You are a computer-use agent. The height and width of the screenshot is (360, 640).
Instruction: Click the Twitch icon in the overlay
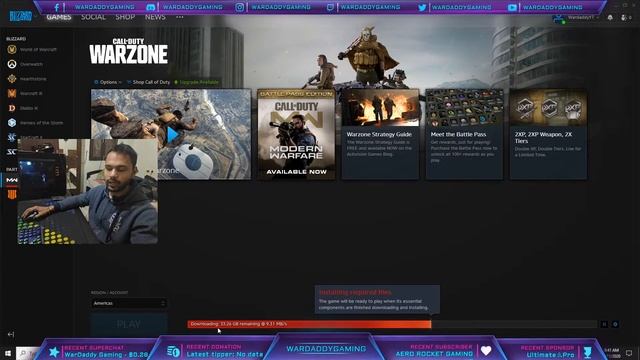[330, 7]
